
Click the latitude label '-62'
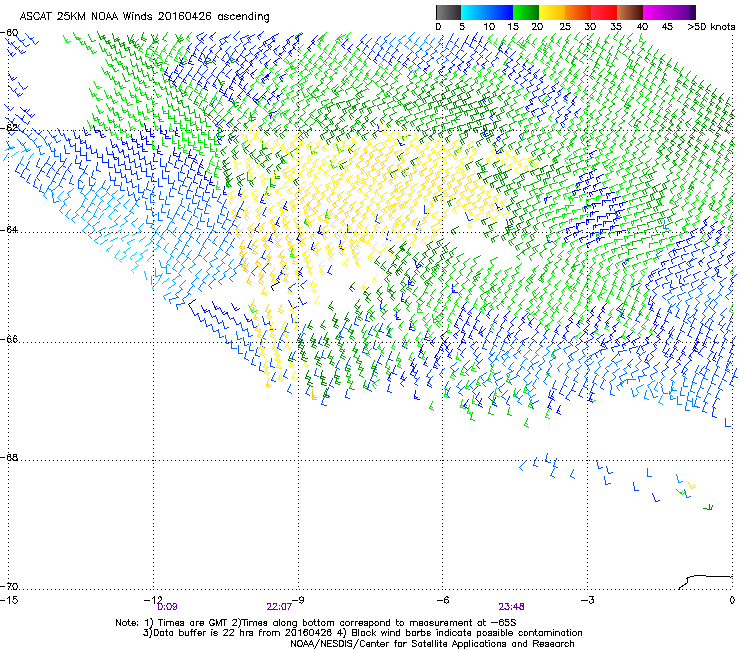point(10,128)
